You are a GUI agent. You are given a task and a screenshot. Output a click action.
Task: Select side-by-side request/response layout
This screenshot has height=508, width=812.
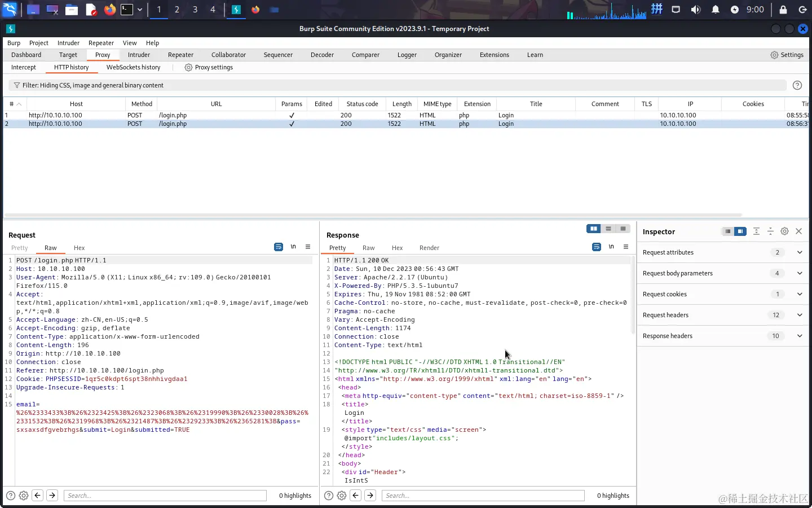click(x=594, y=229)
